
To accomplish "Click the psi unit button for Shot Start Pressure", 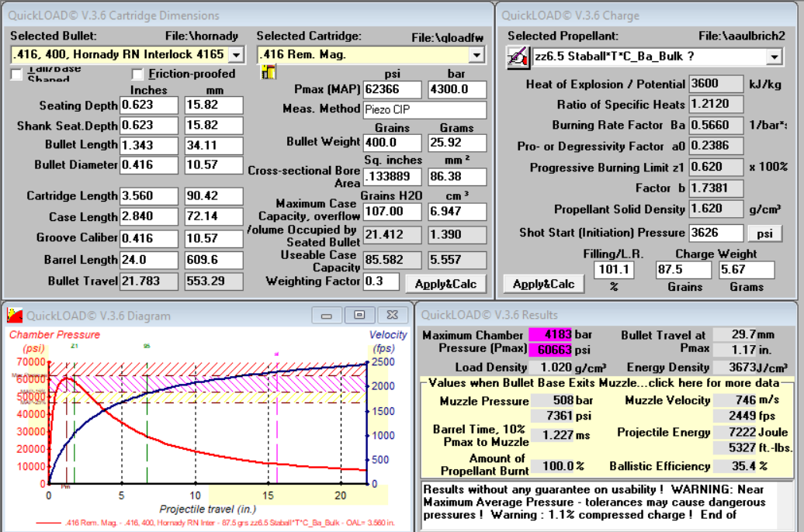I will pos(764,233).
